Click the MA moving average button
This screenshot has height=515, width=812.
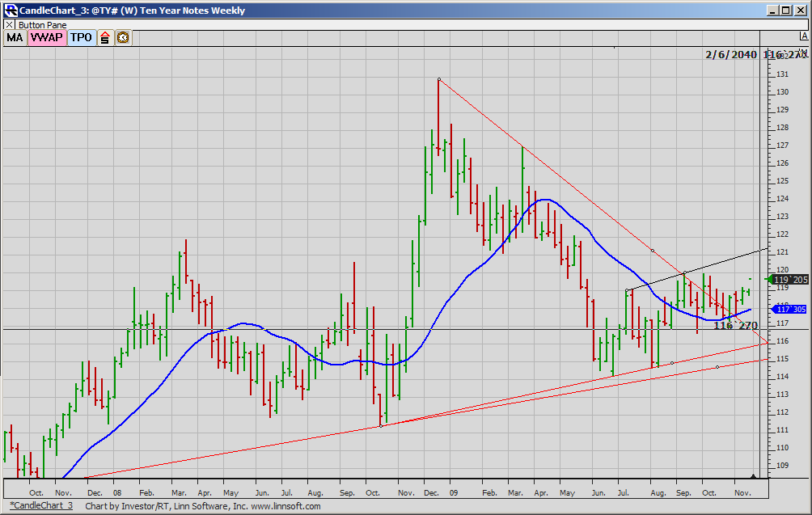click(15, 38)
